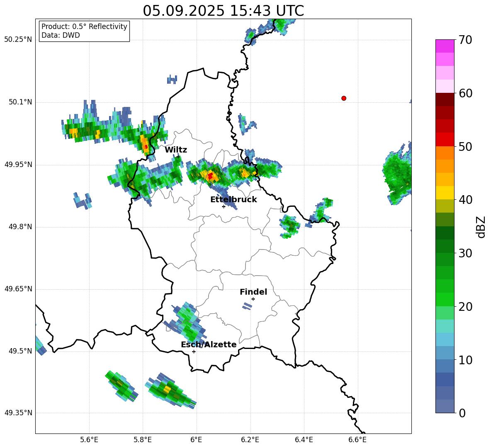Click the red-orange storm cell northwest of Wiltz
The width and height of the screenshot is (491, 448).
145,145
